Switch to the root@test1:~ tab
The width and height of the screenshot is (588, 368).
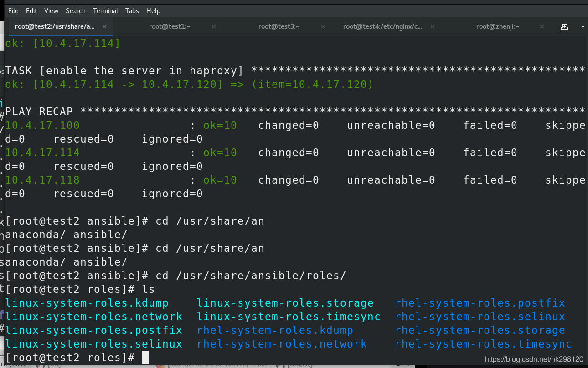(x=170, y=26)
